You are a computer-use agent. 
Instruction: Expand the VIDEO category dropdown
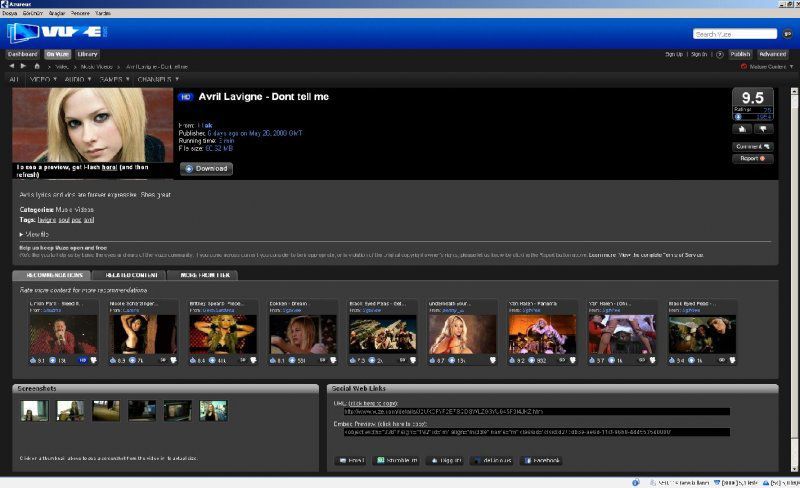click(43, 78)
